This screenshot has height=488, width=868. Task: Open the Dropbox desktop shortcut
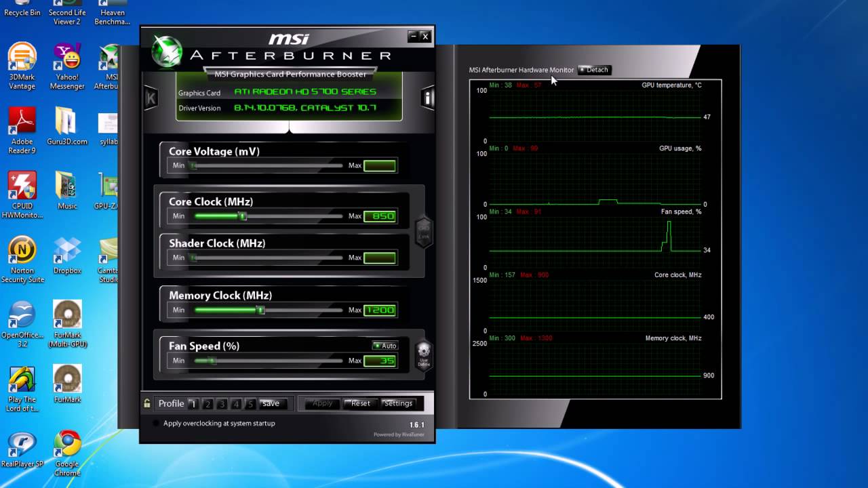(x=67, y=255)
